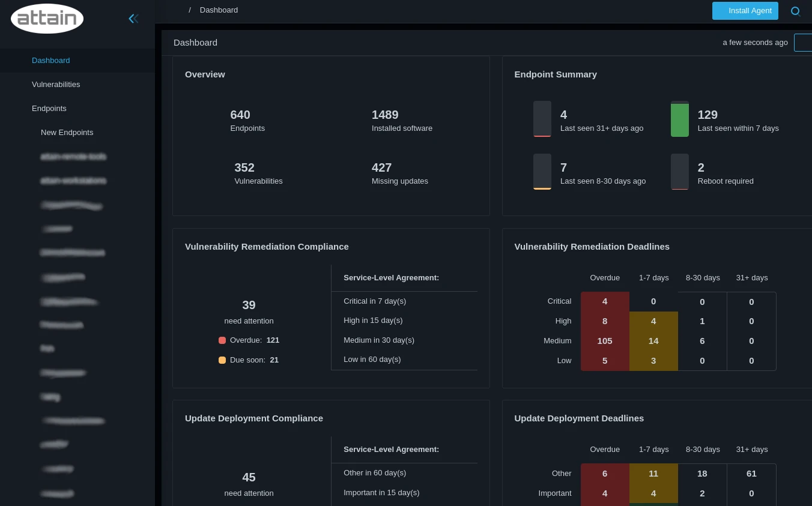Click the Important in 15 day(s) SLA row

tap(404, 493)
